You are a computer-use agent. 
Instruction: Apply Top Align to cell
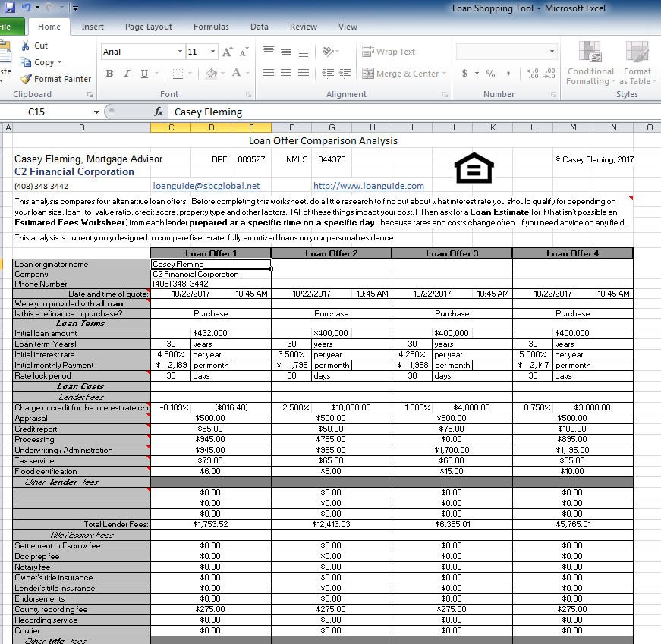(x=269, y=52)
